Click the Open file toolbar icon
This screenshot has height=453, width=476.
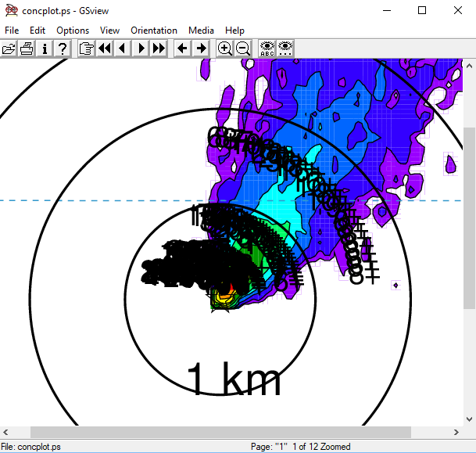click(x=9, y=49)
